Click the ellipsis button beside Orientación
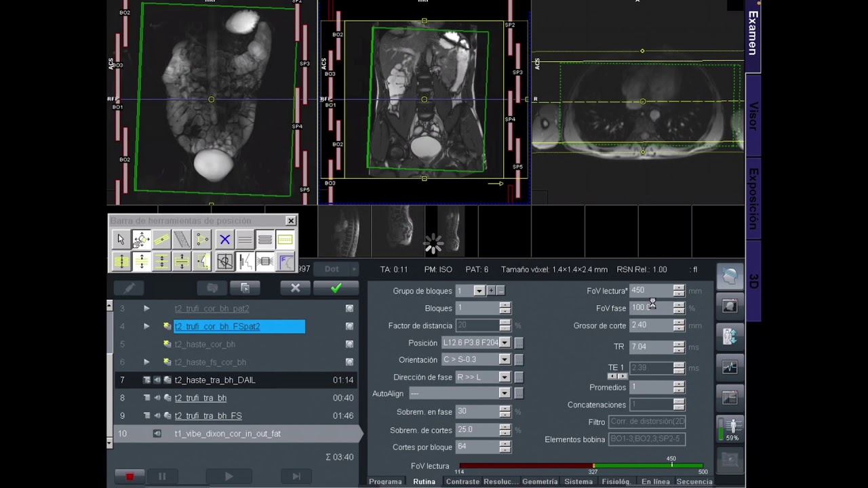Image resolution: width=868 pixels, height=488 pixels. tap(519, 360)
